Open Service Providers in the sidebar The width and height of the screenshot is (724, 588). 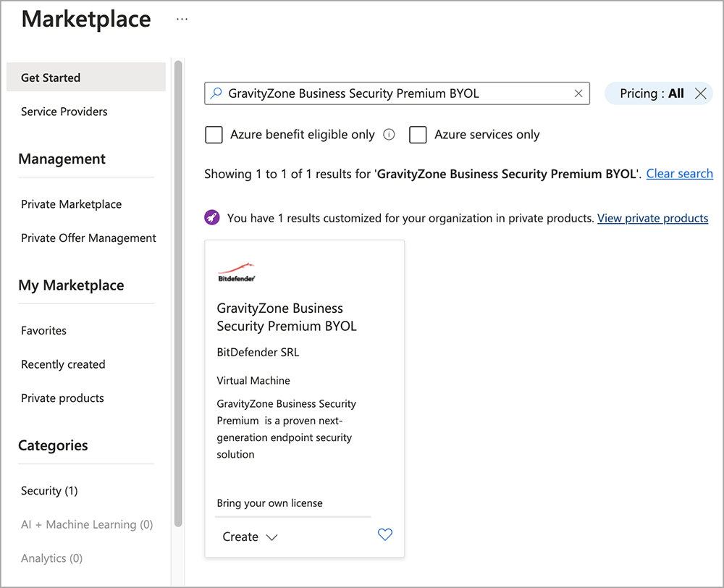pos(64,112)
